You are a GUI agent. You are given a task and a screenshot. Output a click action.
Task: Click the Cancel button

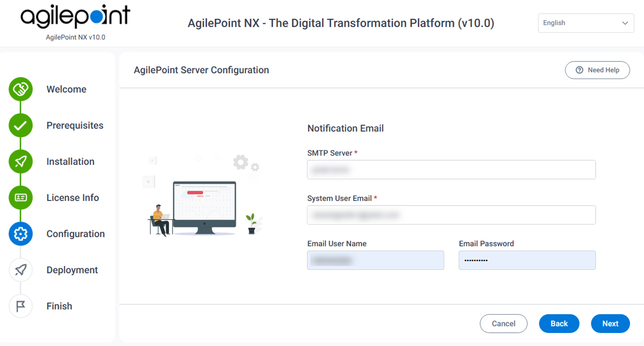[504, 324]
